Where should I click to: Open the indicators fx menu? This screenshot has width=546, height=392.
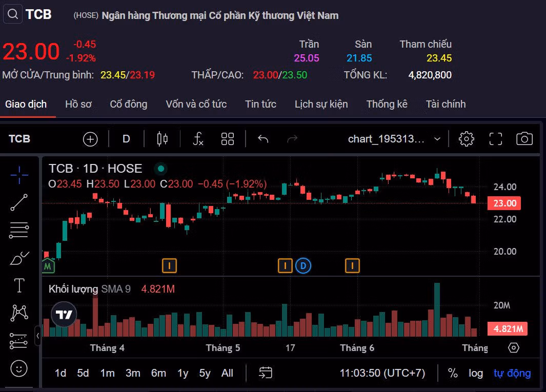pos(198,139)
